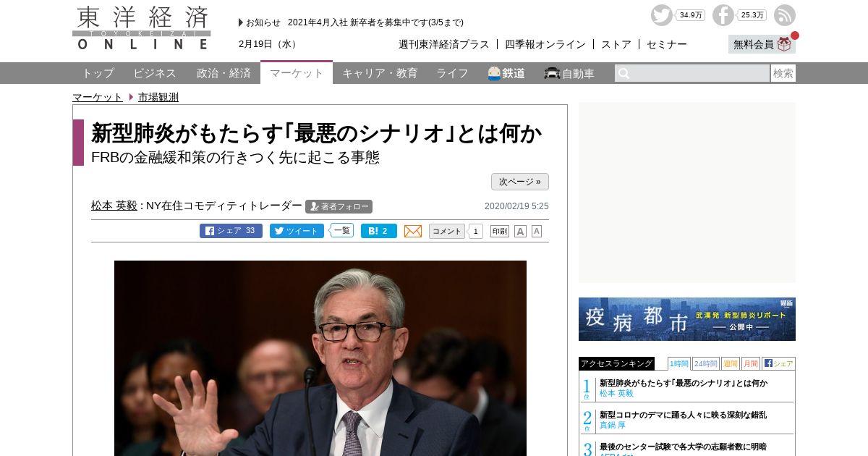Open the 2021年4月入社 新卒者 recruitment notice
Viewport: 868px width, 456px height.
pos(376,22)
